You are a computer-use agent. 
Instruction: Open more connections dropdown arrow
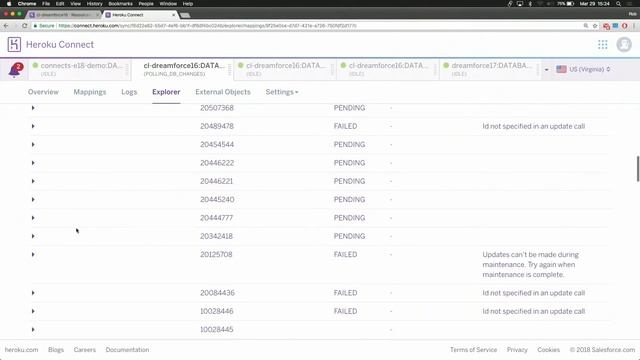pos(547,69)
